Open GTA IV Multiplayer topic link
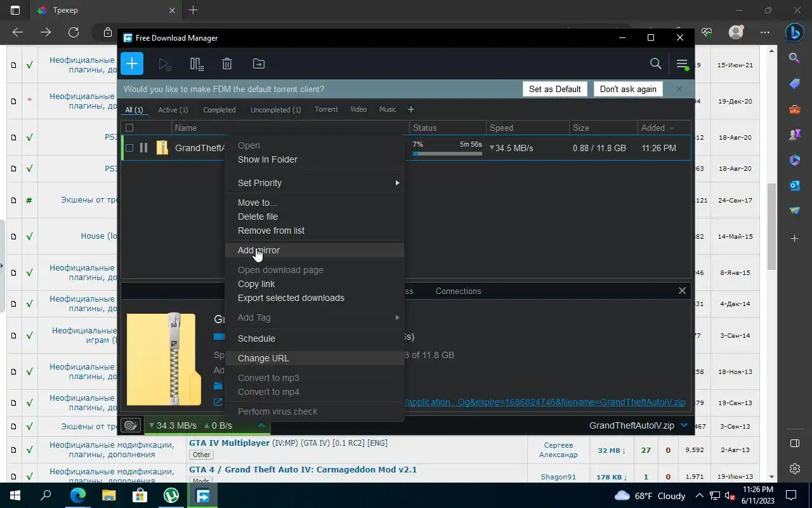Viewport: 812px width, 508px height. [230, 443]
